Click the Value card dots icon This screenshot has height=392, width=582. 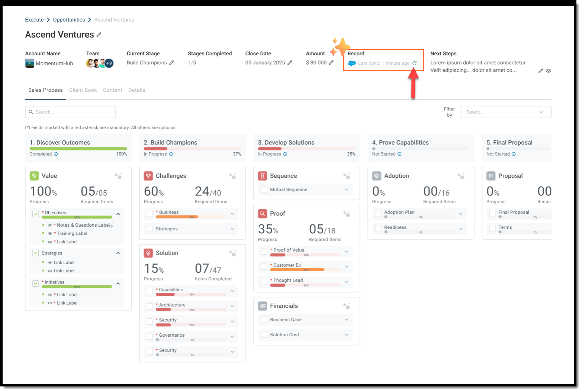point(119,176)
